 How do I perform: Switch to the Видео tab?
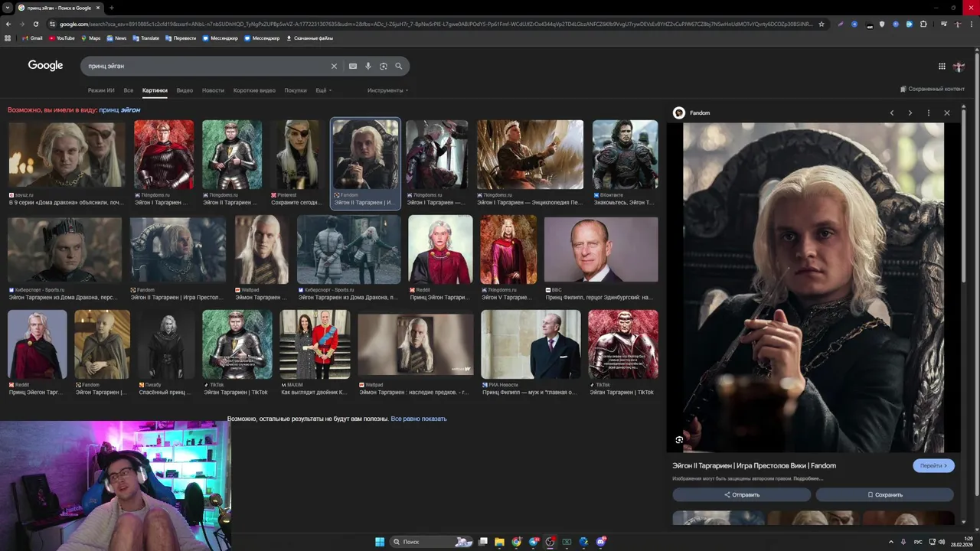coord(185,90)
